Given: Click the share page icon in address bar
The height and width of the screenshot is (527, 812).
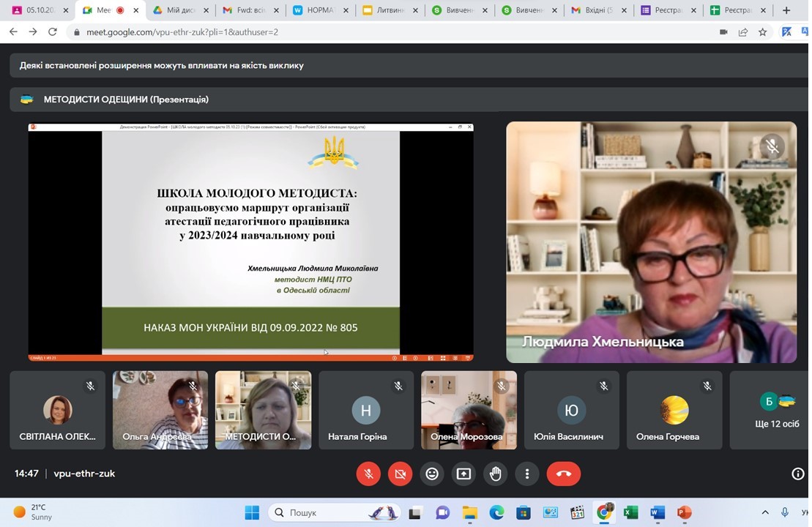Looking at the screenshot, I should click(x=743, y=32).
